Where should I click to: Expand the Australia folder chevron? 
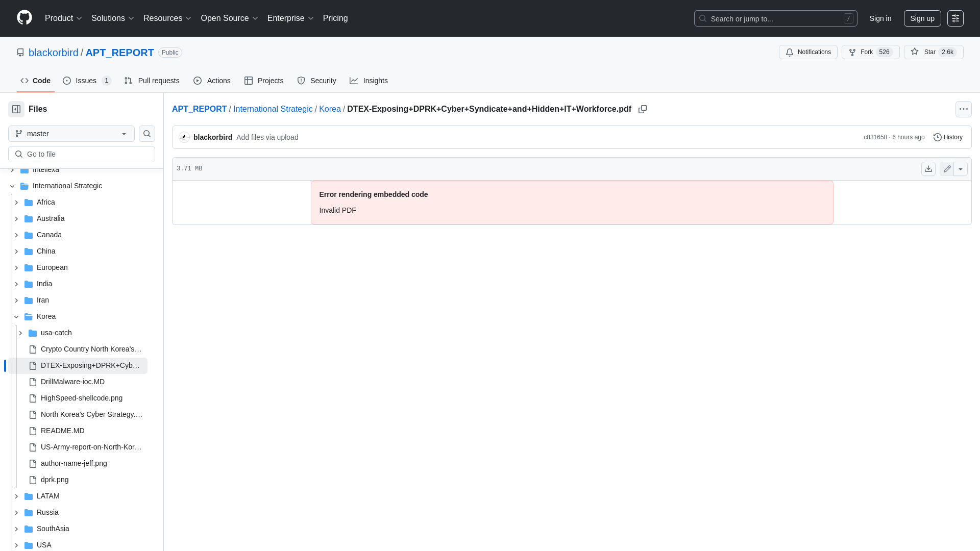[16, 219]
